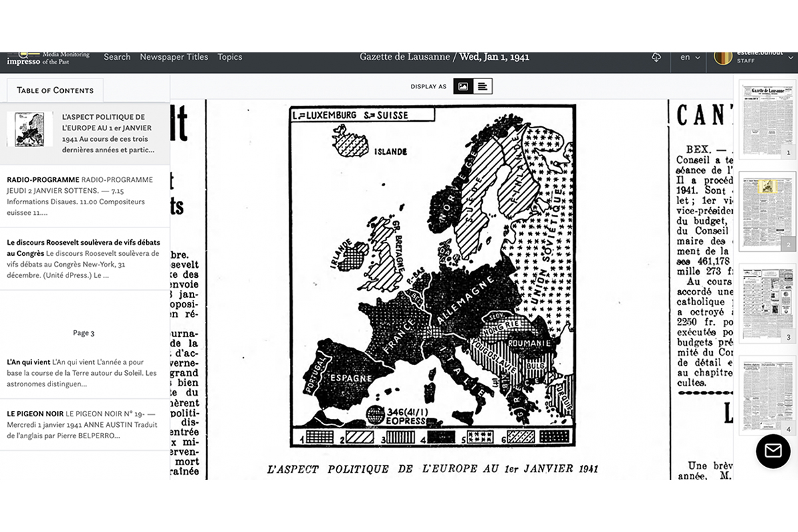Click the cloud download icon
Image resolution: width=798 pixels, height=532 pixels.
[656, 58]
